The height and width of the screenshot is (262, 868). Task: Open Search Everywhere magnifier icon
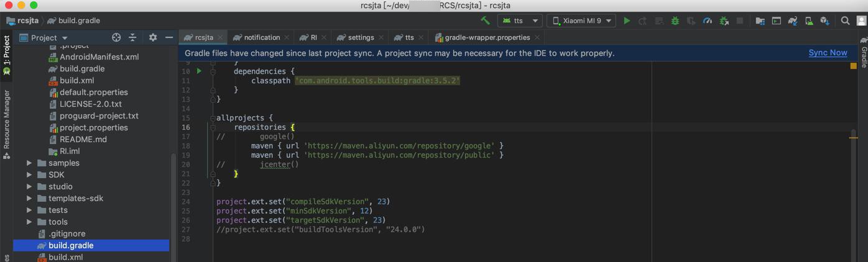846,20
